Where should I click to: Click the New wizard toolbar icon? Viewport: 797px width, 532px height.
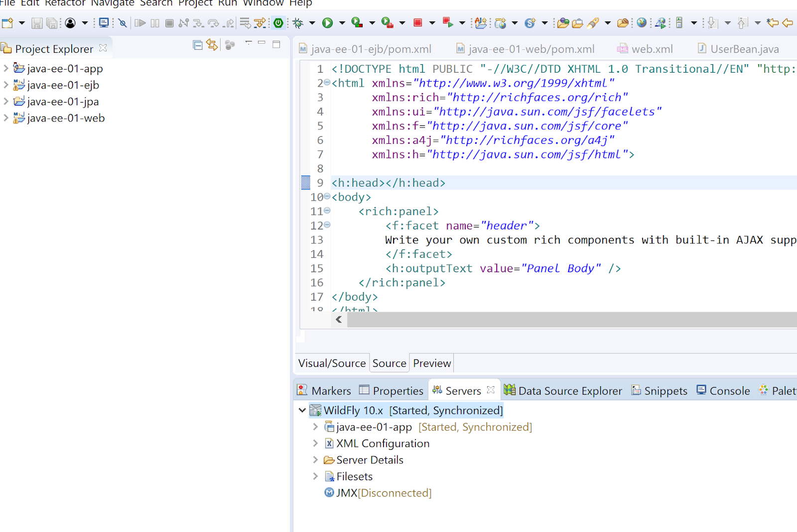point(7,23)
